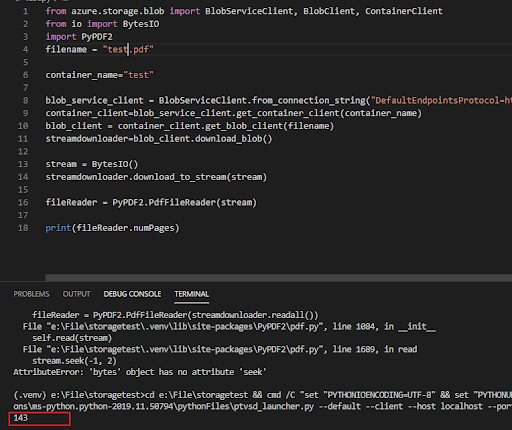This screenshot has width=512, height=430.
Task: Click the import PyPDF2 line
Action: tap(79, 37)
